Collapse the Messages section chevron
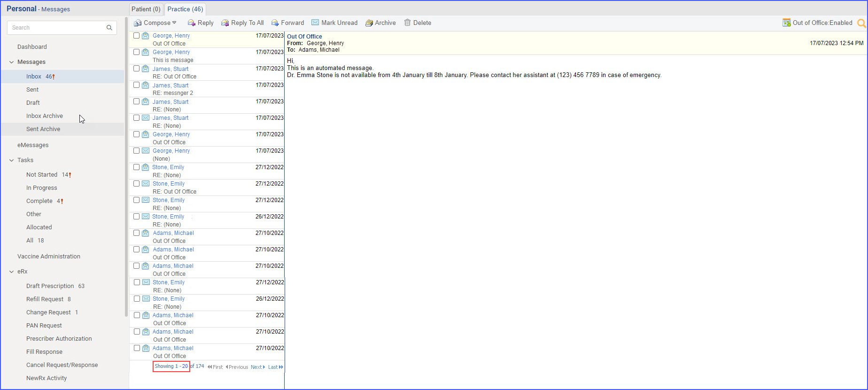The width and height of the screenshot is (868, 390). point(12,62)
